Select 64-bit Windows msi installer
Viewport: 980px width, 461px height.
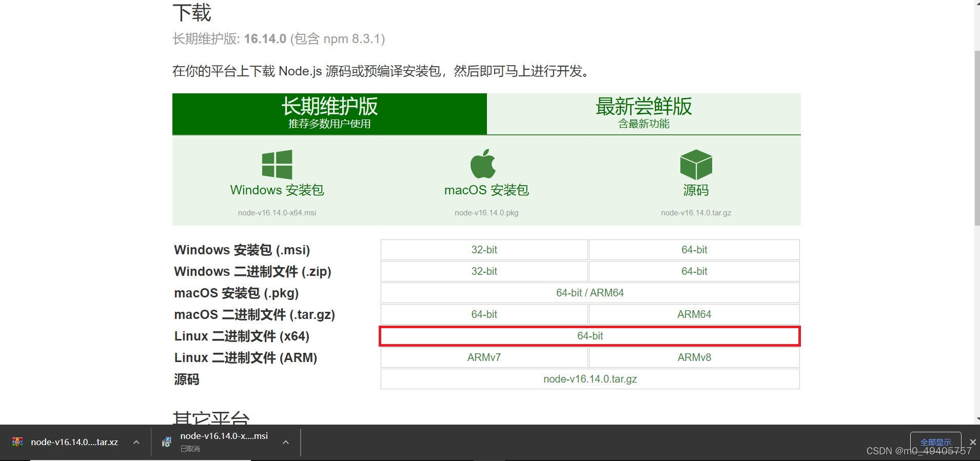pos(694,250)
